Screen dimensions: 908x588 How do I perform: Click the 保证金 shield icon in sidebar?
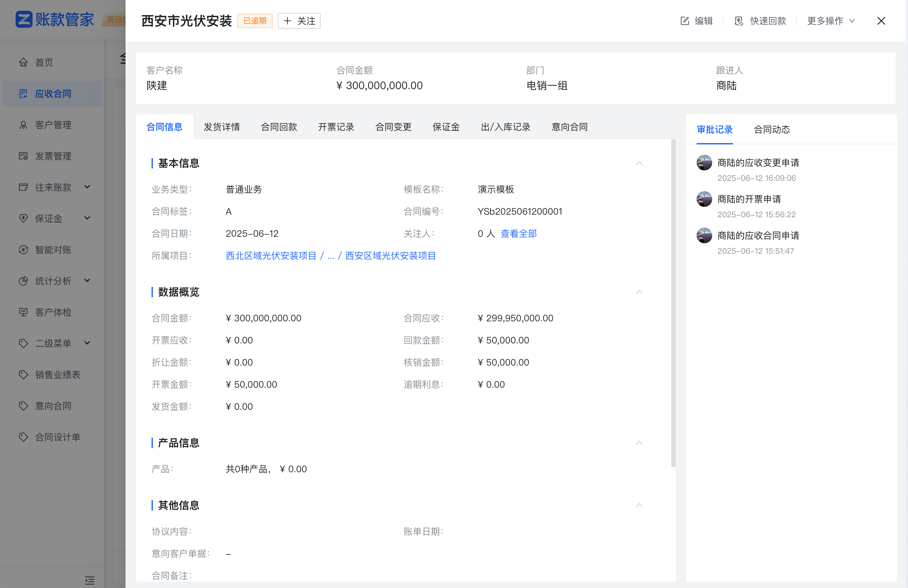click(x=23, y=218)
